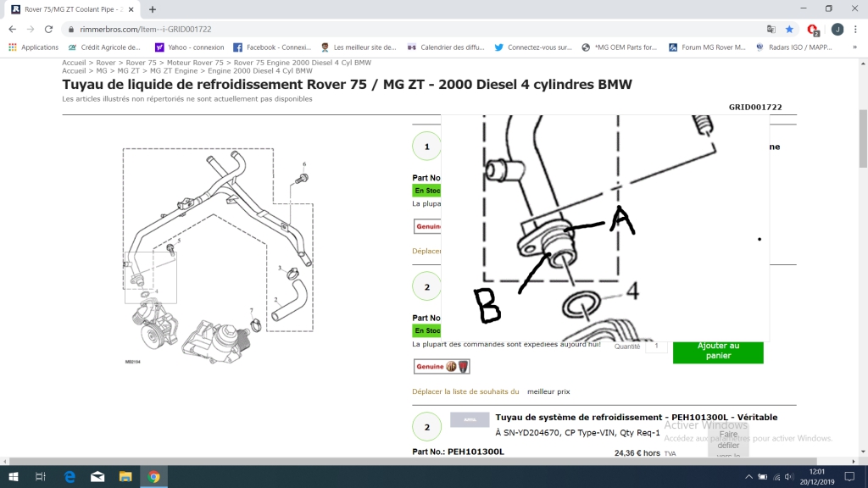Viewport: 868px width, 488px height.
Task: Click the vertical scrollbar up arrow
Action: (x=863, y=64)
